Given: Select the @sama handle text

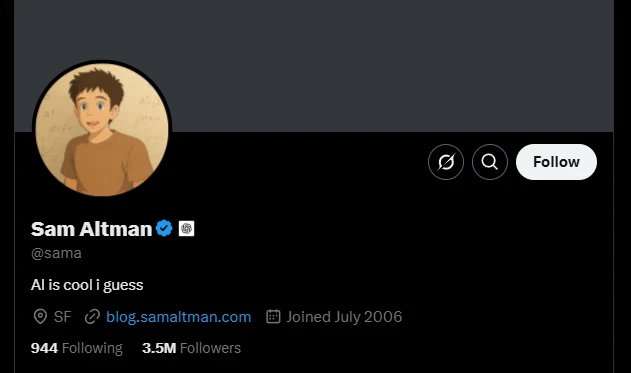Looking at the screenshot, I should [x=56, y=253].
